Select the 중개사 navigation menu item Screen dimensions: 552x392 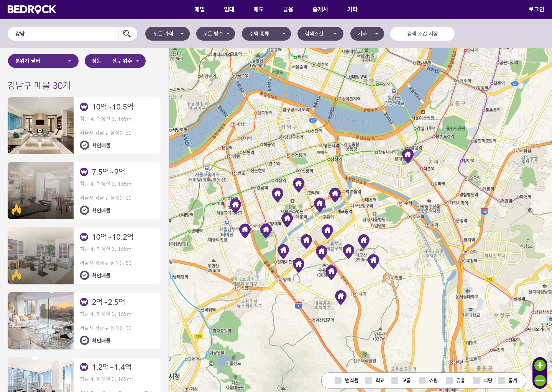(x=320, y=9)
